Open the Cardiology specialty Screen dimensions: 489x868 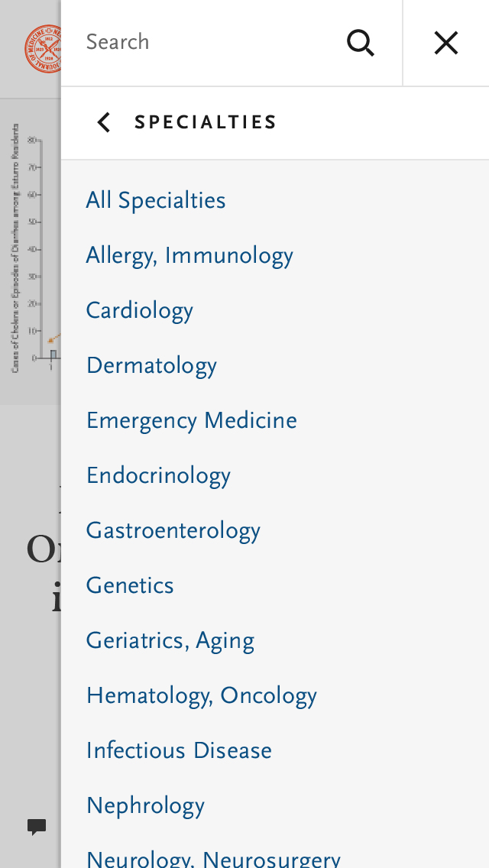[140, 310]
